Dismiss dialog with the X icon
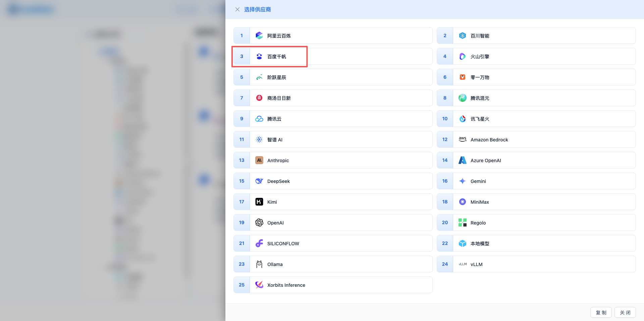This screenshot has width=644, height=321. pyautogui.click(x=237, y=9)
